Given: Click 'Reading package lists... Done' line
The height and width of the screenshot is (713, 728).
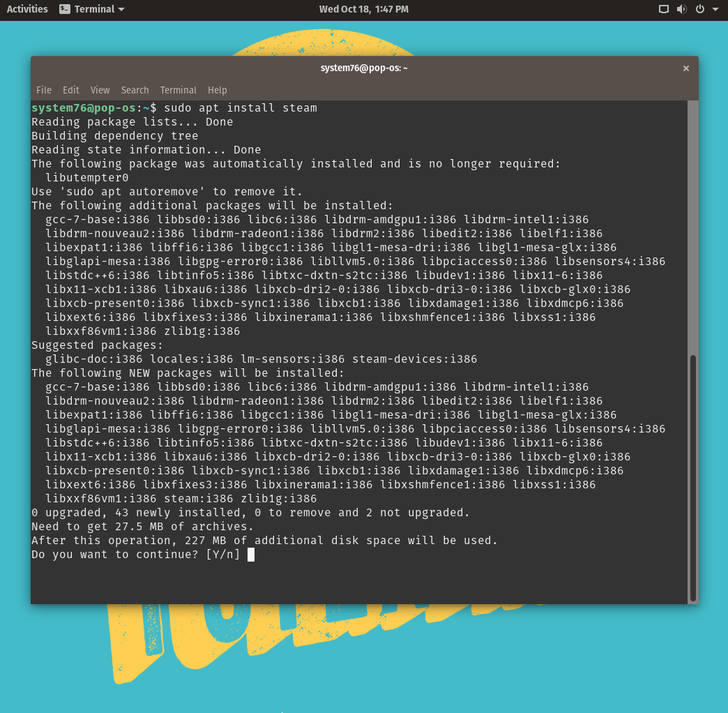Looking at the screenshot, I should click(132, 121).
